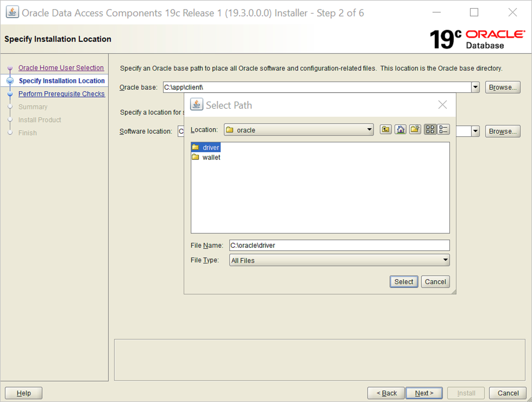Switch to Details view icon
The height and width of the screenshot is (402, 532).
(443, 130)
